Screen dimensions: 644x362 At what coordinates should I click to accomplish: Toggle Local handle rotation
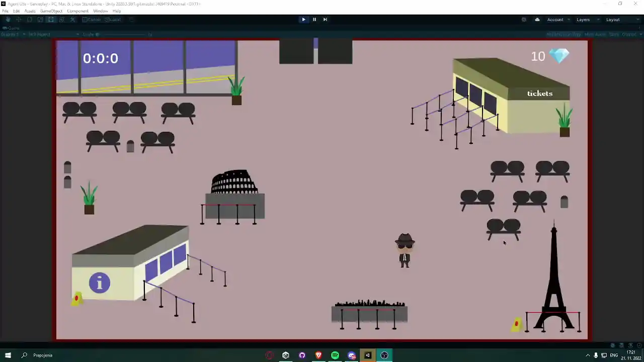pyautogui.click(x=113, y=20)
